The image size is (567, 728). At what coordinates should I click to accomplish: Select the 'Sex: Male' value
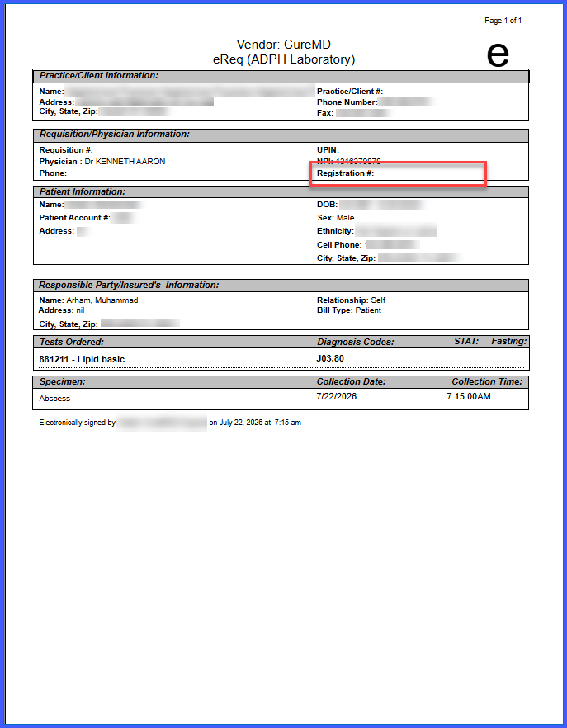(336, 218)
